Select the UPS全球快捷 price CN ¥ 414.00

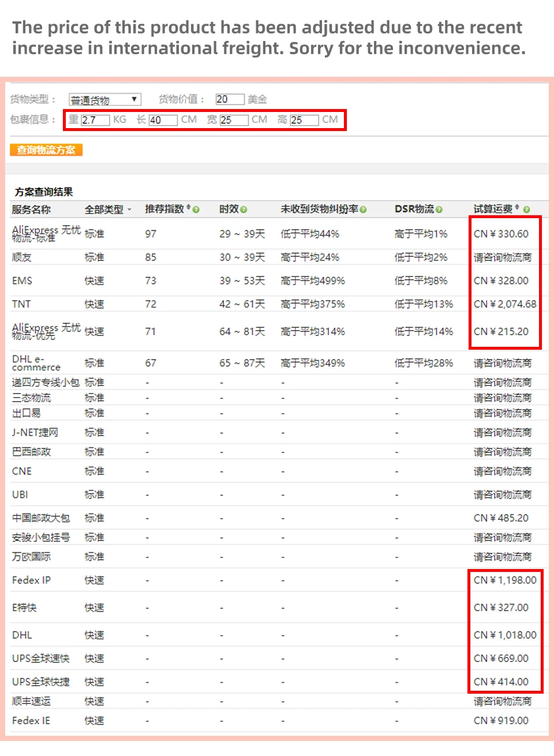tap(501, 682)
